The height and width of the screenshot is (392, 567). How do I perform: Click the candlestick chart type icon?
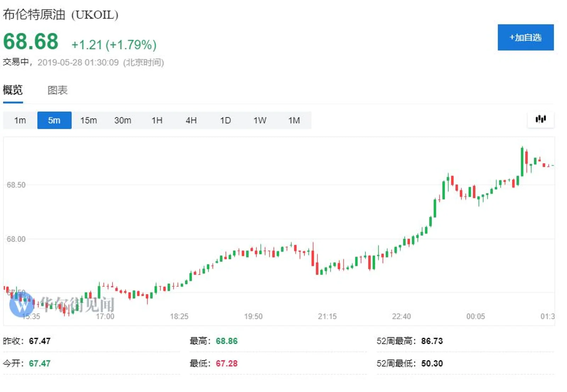(540, 119)
